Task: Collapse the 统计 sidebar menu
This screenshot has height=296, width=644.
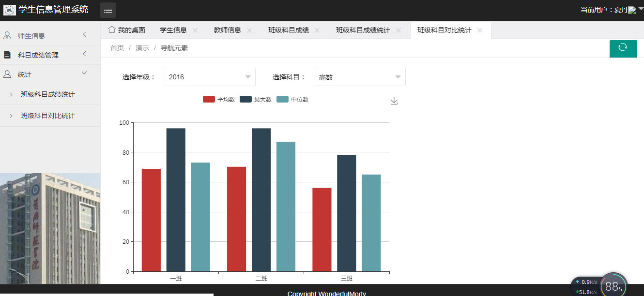Action: point(84,73)
